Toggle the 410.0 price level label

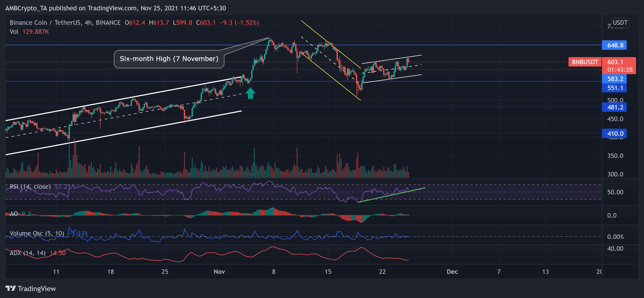pyautogui.click(x=614, y=134)
